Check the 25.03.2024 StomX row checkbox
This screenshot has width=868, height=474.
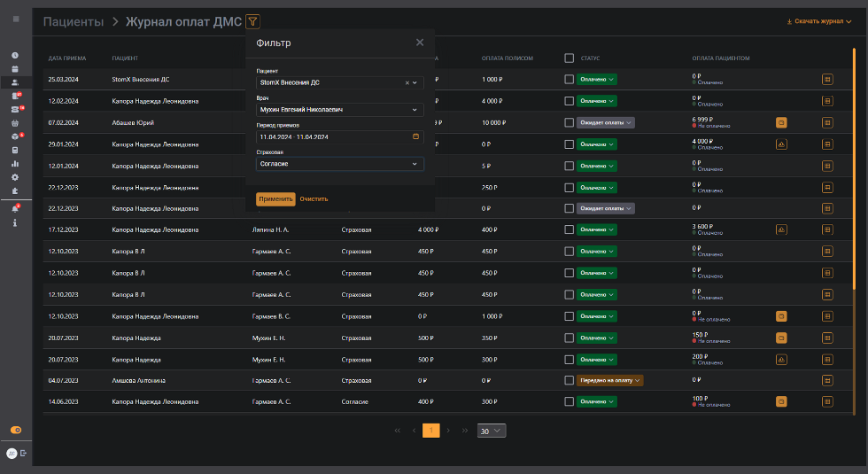pos(569,79)
